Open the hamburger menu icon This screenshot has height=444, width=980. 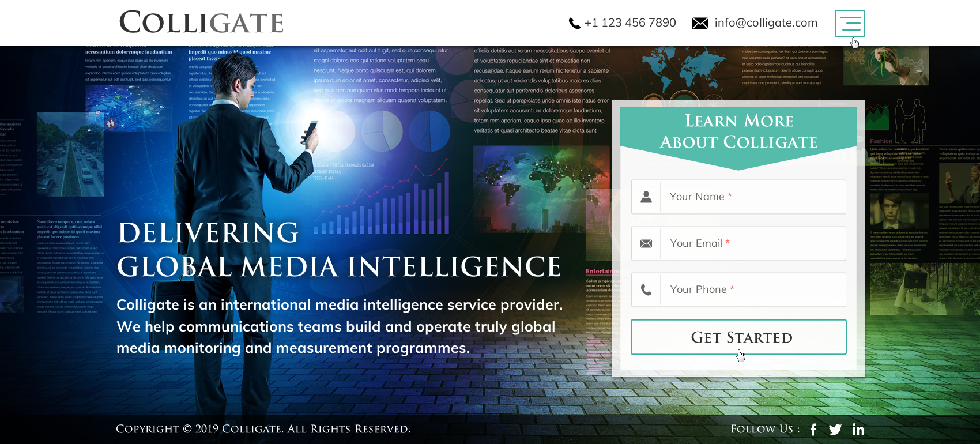[x=850, y=23]
